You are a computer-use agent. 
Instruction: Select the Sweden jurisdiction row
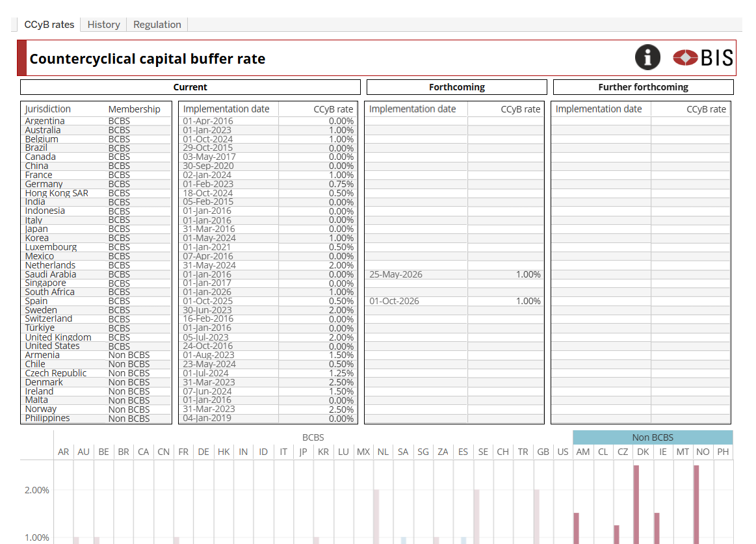point(96,310)
